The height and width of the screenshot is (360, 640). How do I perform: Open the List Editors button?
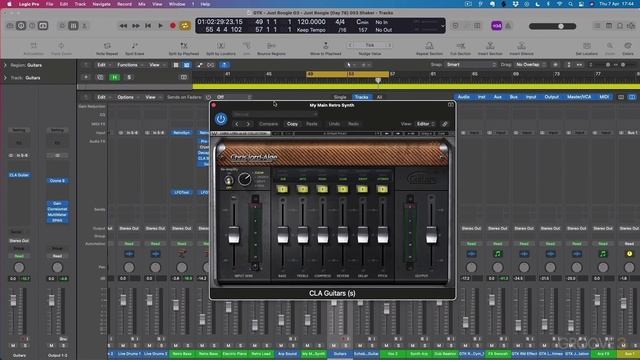[597, 26]
